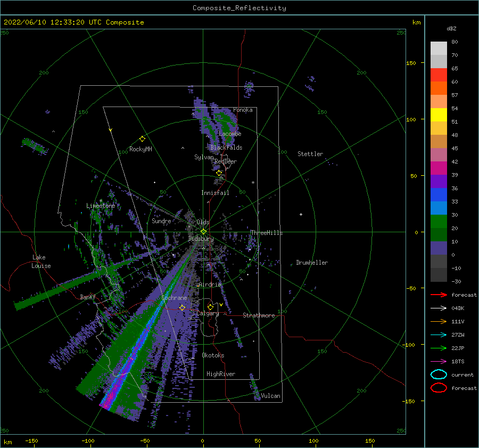This screenshot has height=448, width=479.
Task: Click the Calgary city label
Action: pos(208,313)
